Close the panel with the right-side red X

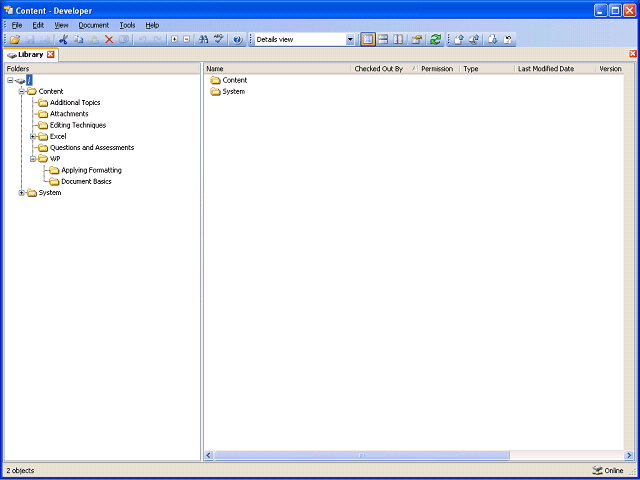click(x=633, y=54)
